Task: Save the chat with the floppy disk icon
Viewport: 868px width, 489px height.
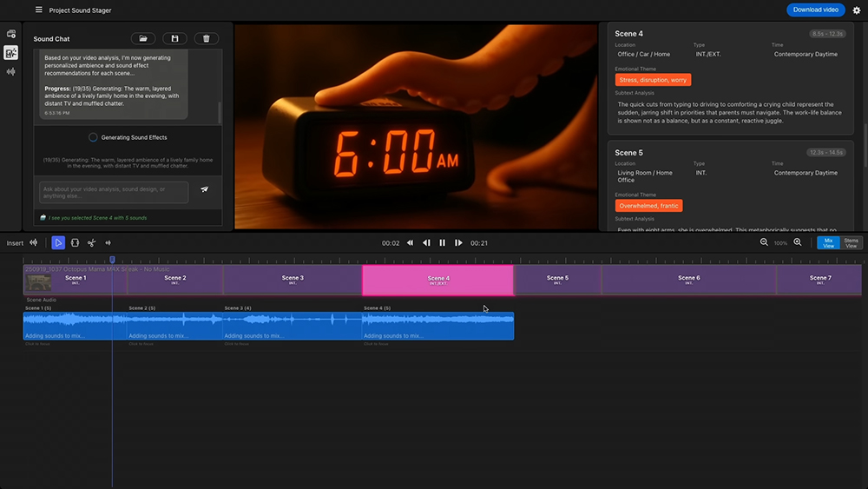Action: coord(174,39)
